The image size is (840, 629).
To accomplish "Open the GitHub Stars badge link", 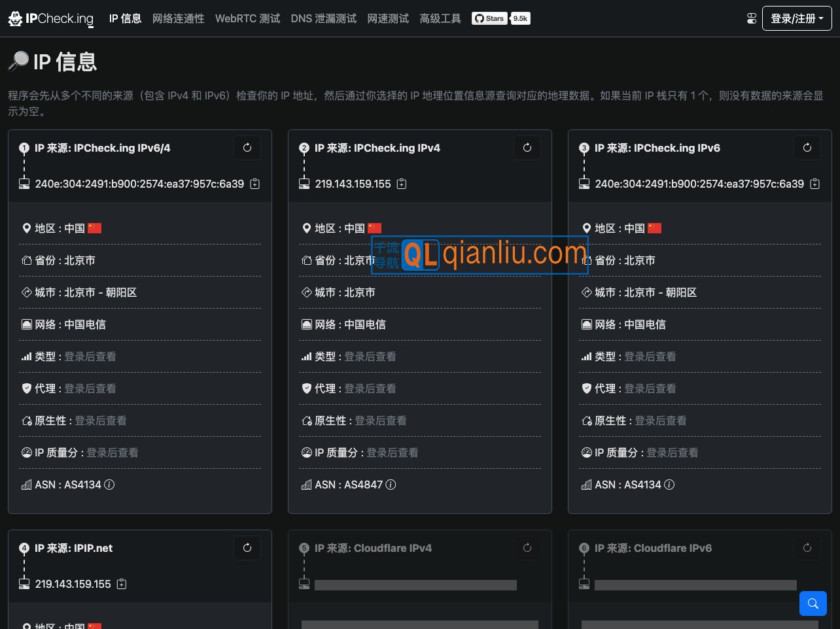I will coord(500,18).
